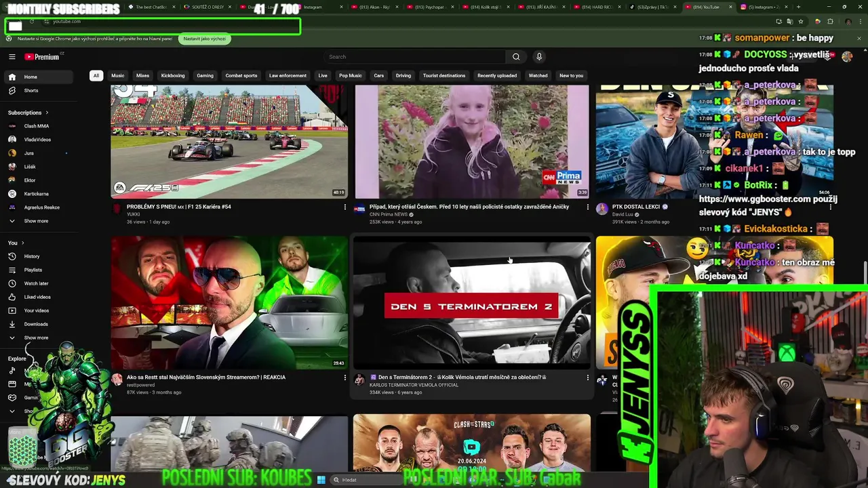Open options menu for Den s Terminátorem video
The width and height of the screenshot is (868, 488).
click(587, 378)
